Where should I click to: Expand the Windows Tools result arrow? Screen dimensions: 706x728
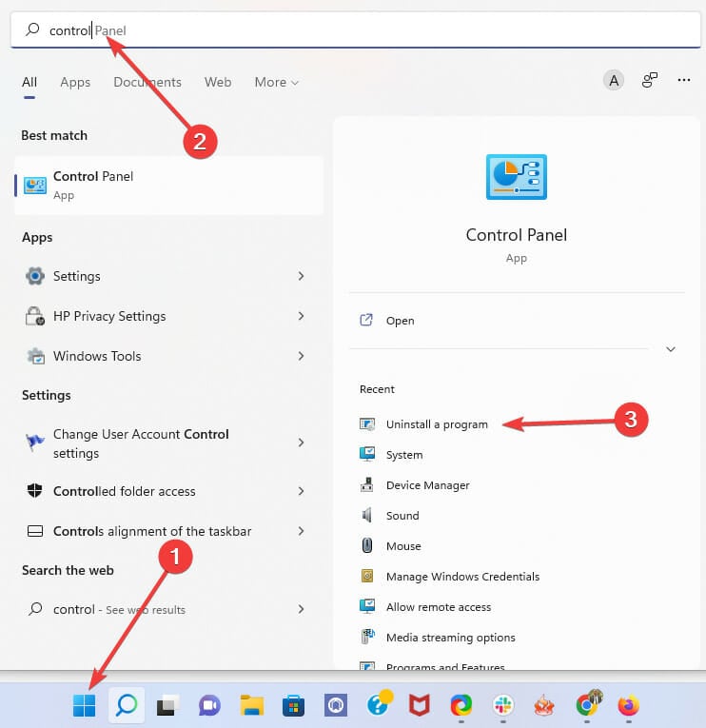click(x=301, y=356)
